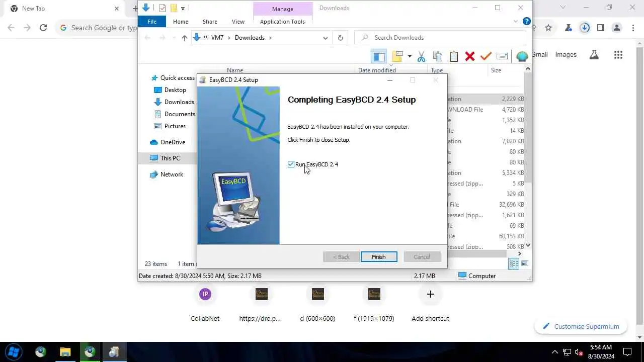Refresh the Downloads folder
The image size is (644, 362).
pyautogui.click(x=341, y=38)
